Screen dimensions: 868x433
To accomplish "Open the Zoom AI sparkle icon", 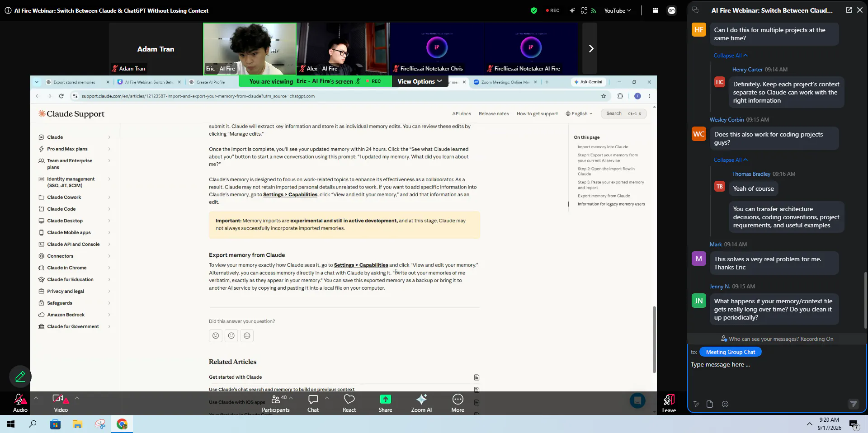I will click(x=421, y=400).
